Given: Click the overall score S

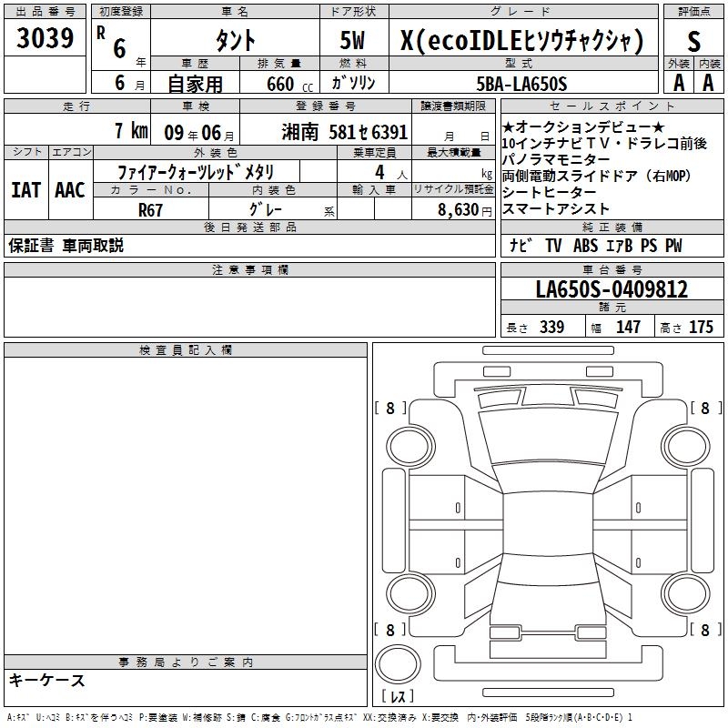Looking at the screenshot, I should coord(693,41).
